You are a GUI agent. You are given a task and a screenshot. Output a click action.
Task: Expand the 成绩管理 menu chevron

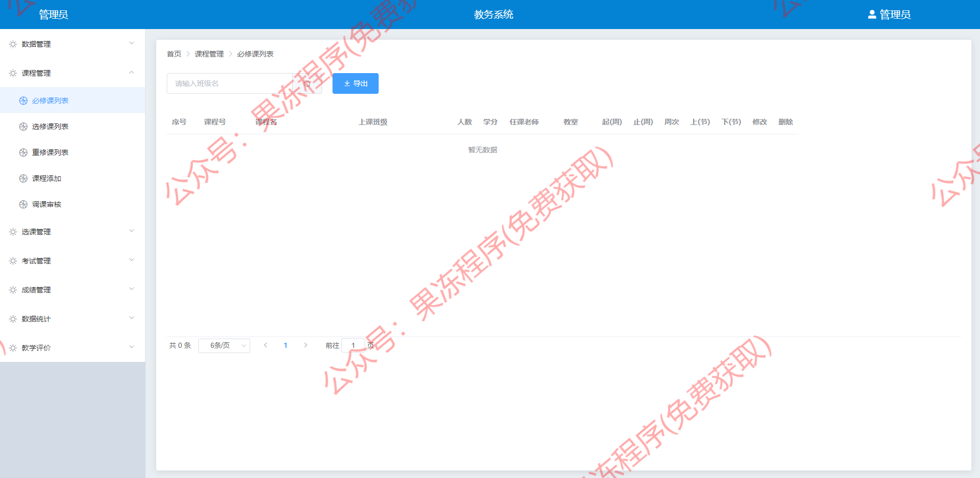pos(132,289)
